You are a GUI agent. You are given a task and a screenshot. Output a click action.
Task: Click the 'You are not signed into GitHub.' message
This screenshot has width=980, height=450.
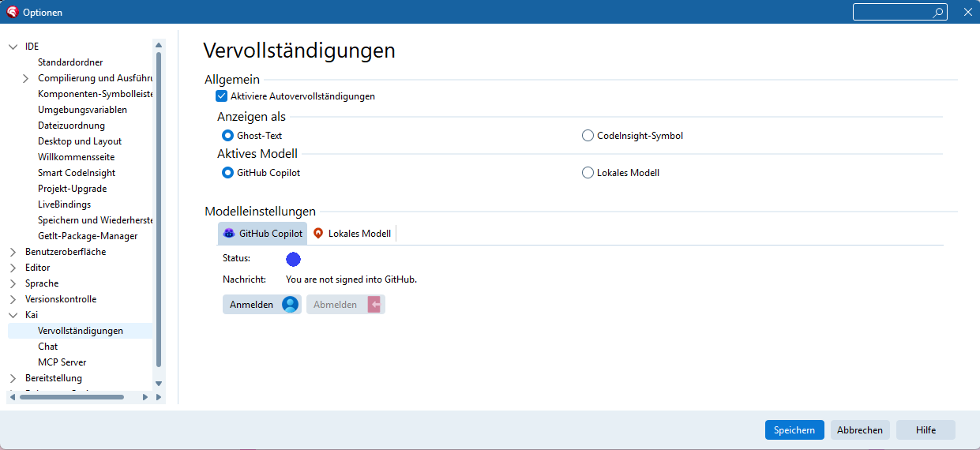(x=351, y=279)
